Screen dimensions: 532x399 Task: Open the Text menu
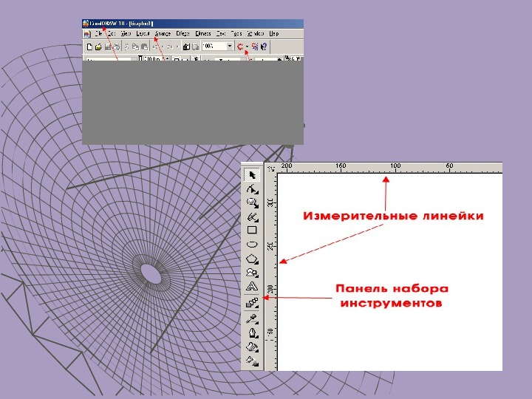(x=221, y=33)
